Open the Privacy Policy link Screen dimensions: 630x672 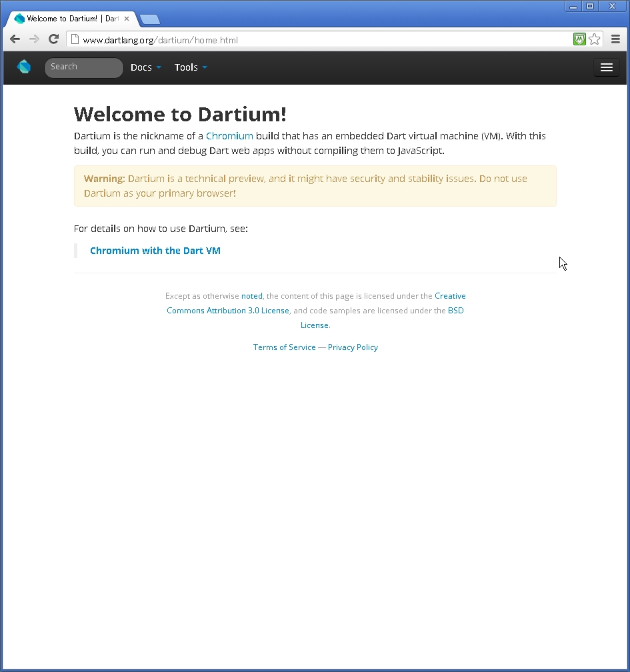tap(353, 347)
